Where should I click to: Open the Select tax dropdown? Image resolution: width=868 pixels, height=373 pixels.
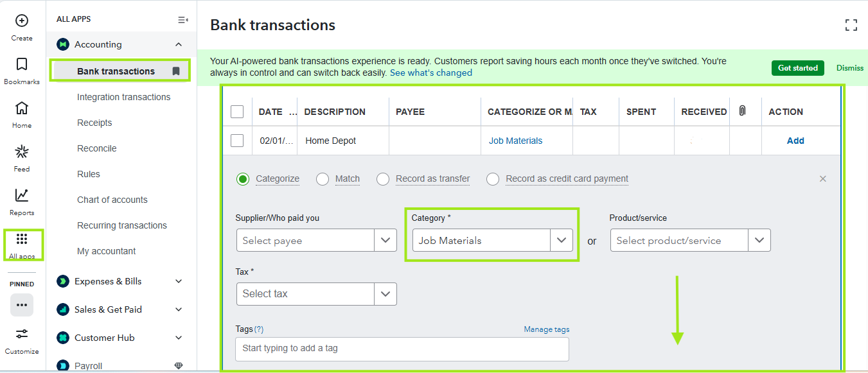click(x=385, y=294)
